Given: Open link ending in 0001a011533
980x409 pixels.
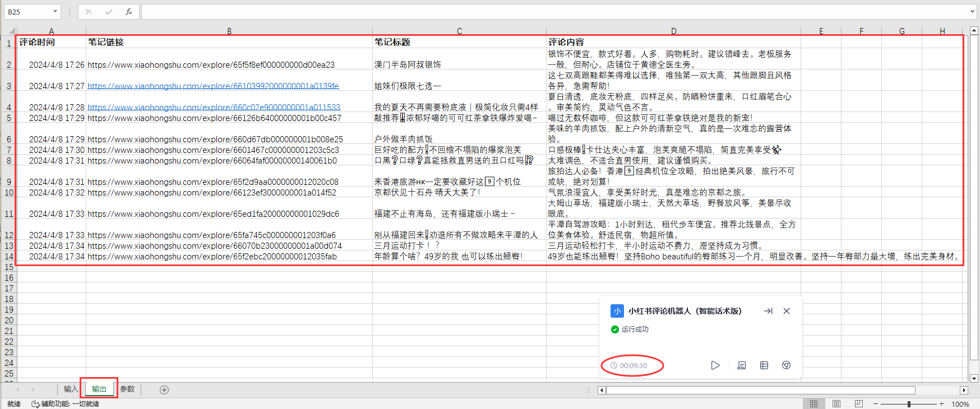Looking at the screenshot, I should 214,108.
